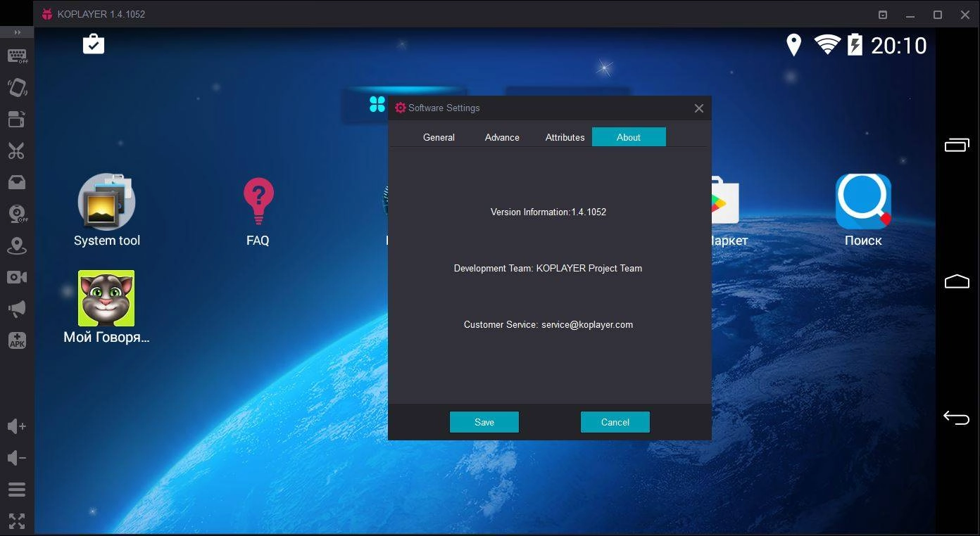Image resolution: width=980 pixels, height=536 pixels.
Task: Switch to the General tab
Action: [439, 137]
